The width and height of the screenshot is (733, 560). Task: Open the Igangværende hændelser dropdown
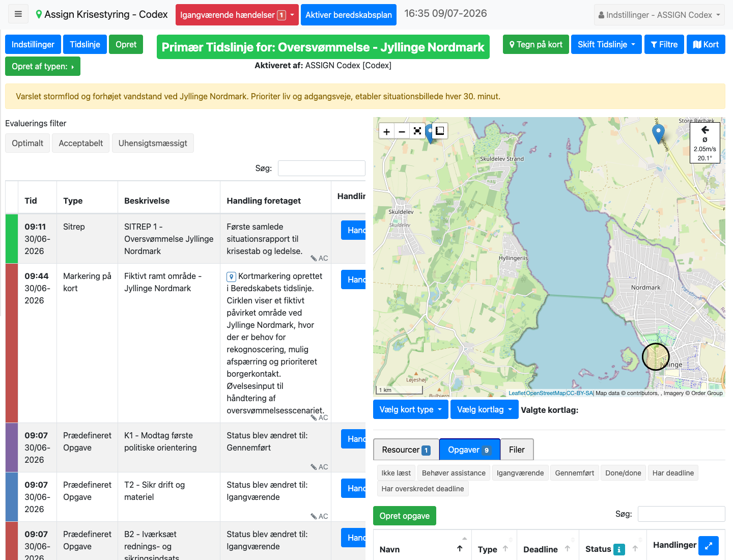(x=237, y=15)
